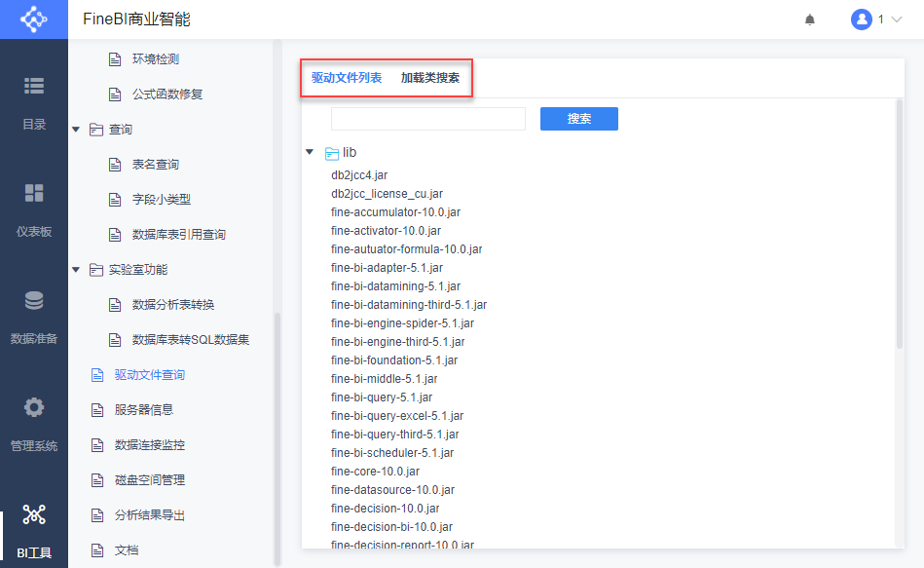Collapse the lib folder arrow
This screenshot has height=568, width=924.
(310, 152)
